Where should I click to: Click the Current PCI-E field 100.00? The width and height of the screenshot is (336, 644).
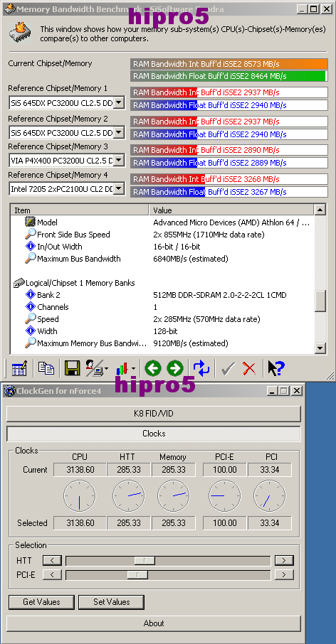(224, 469)
